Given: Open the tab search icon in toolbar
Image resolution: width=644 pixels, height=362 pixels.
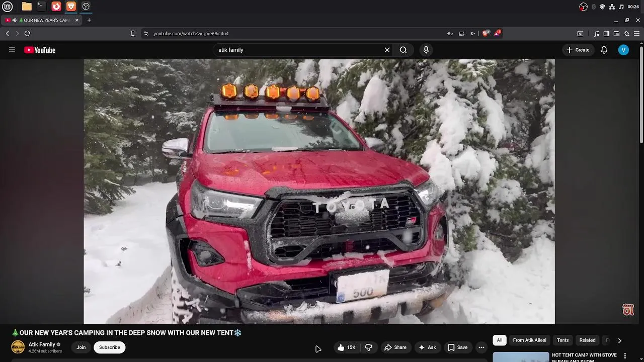Looking at the screenshot, I should 580,33.
